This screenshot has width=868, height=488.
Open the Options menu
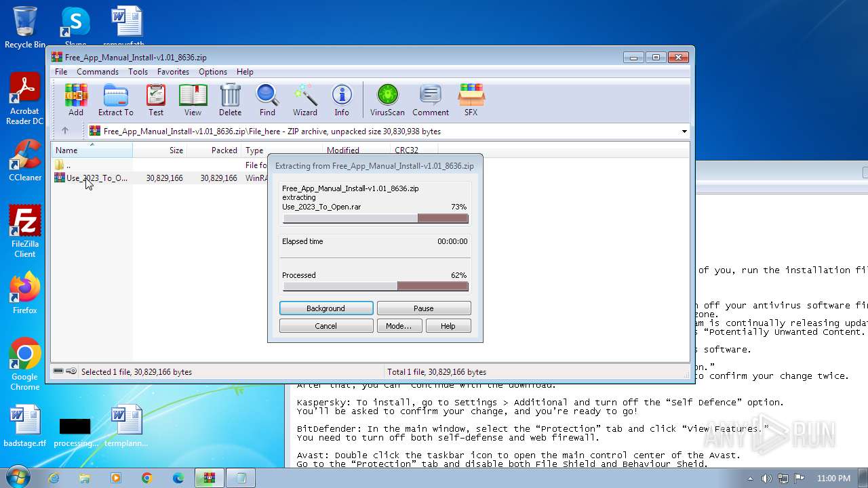click(x=213, y=72)
